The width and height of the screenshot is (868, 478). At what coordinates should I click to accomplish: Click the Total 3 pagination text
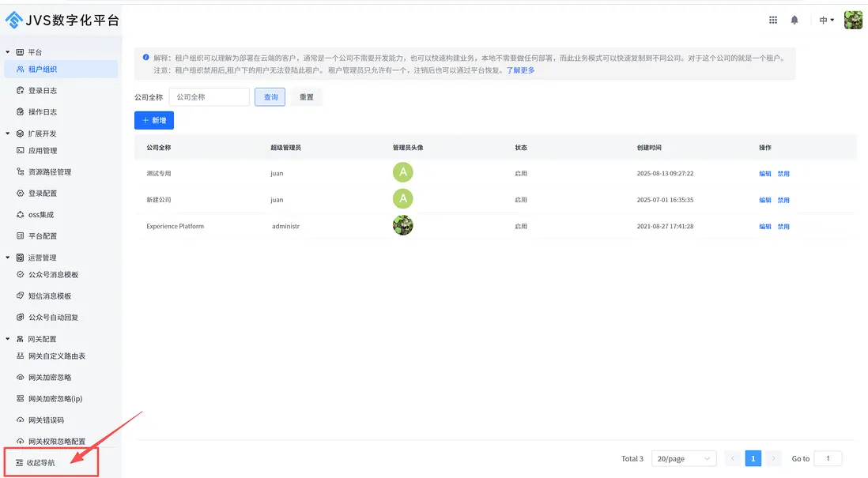pos(632,458)
